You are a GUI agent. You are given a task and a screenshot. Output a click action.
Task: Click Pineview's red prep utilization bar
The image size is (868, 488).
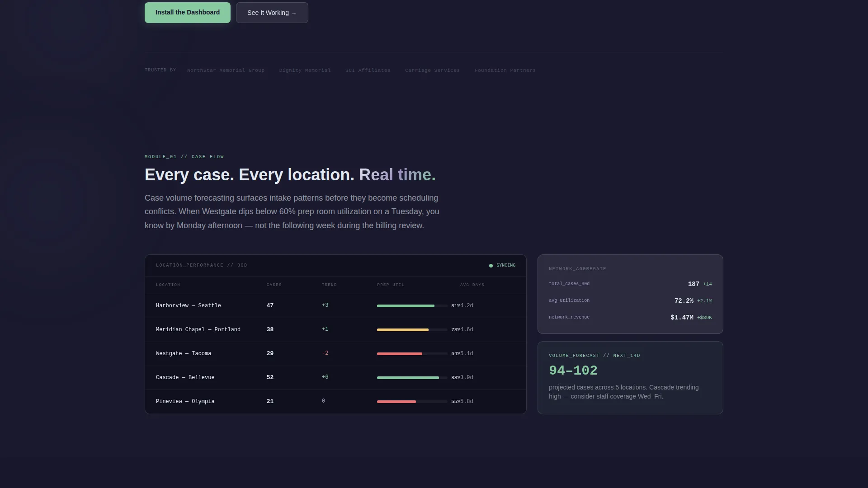coord(396,402)
